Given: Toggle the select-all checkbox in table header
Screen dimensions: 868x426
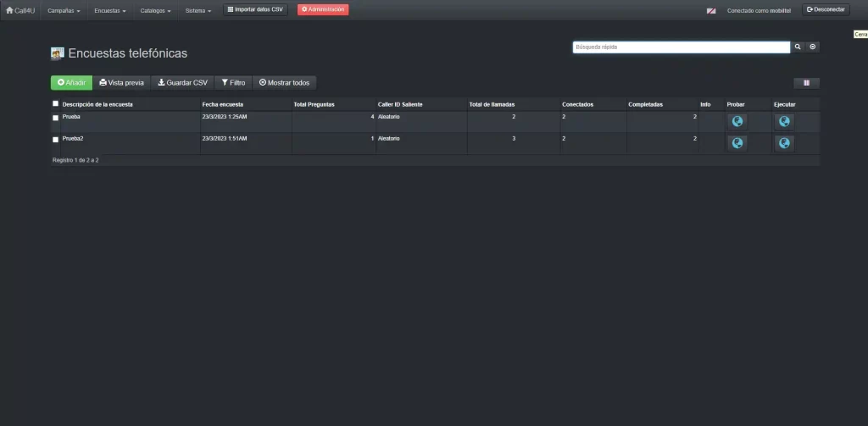Looking at the screenshot, I should coord(56,103).
